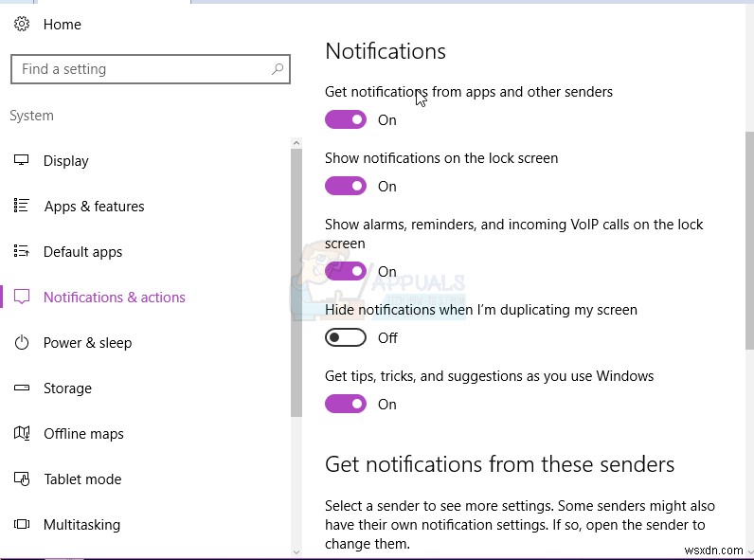This screenshot has height=560, width=754.
Task: Click the main pane scrollbar thumb
Action: click(749, 241)
